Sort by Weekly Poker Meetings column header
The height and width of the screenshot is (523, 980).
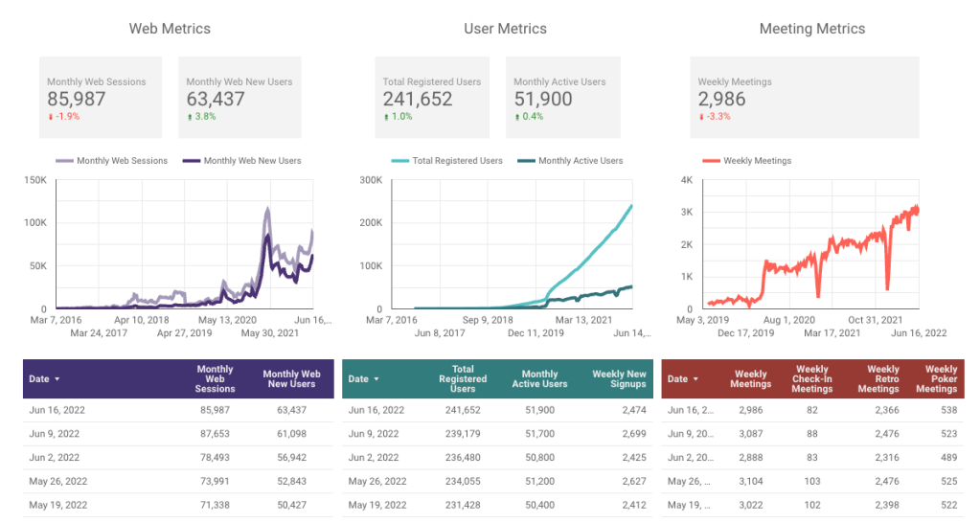click(939, 378)
